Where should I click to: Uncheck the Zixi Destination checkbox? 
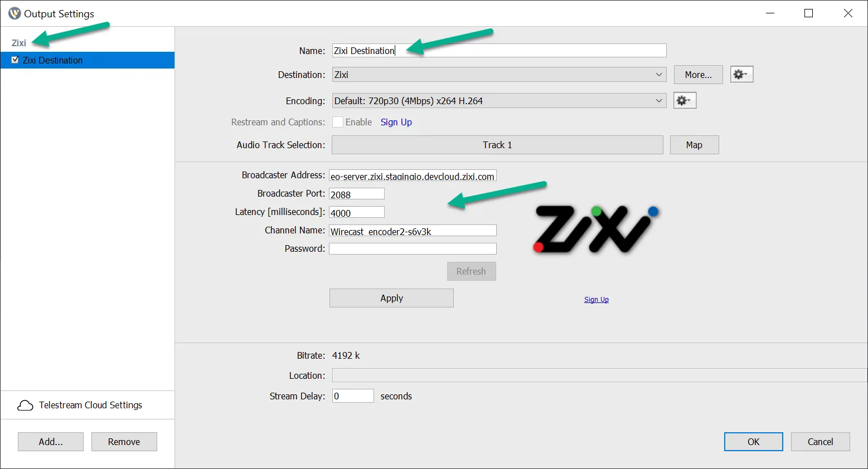point(15,60)
